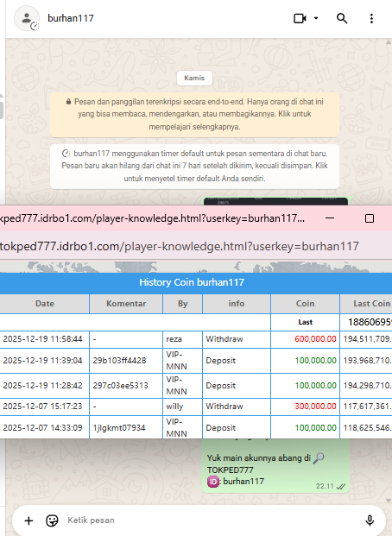The height and width of the screenshot is (536, 392).
Task: Open the image thumbnail message in chat
Action: (275, 201)
